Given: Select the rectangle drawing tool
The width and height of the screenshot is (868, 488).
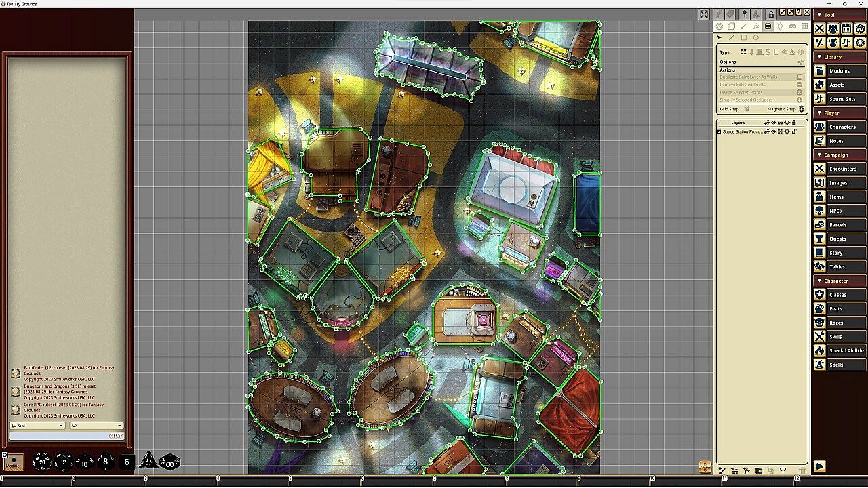Looking at the screenshot, I should 743,38.
